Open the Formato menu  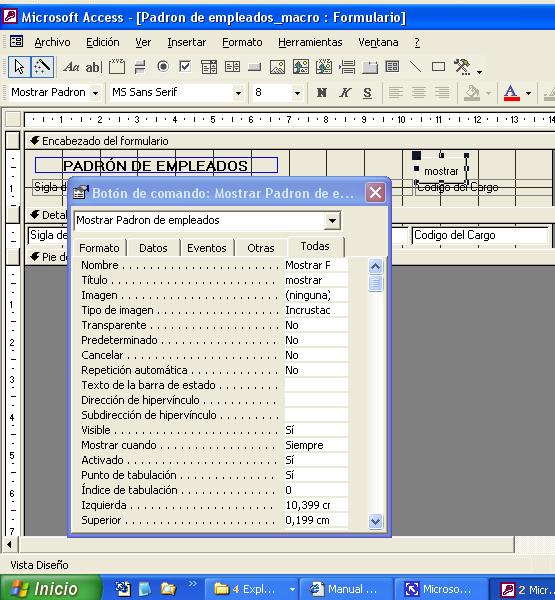[x=242, y=42]
